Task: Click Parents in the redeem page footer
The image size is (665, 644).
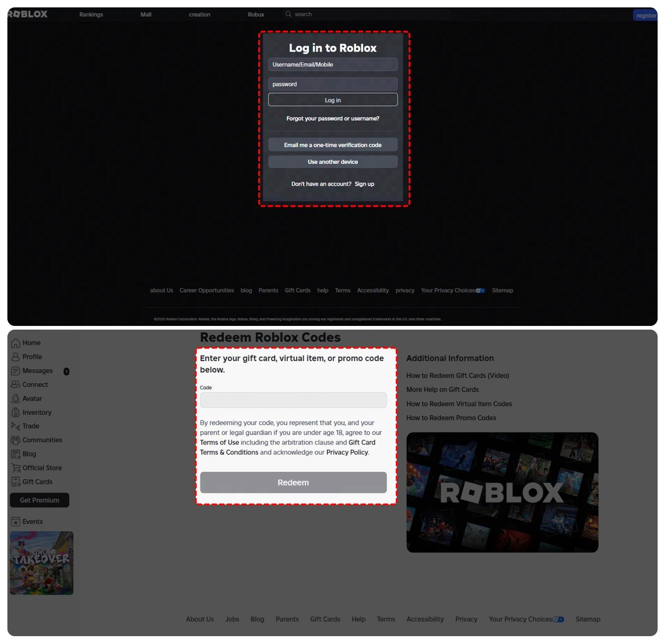Action: [x=287, y=620]
